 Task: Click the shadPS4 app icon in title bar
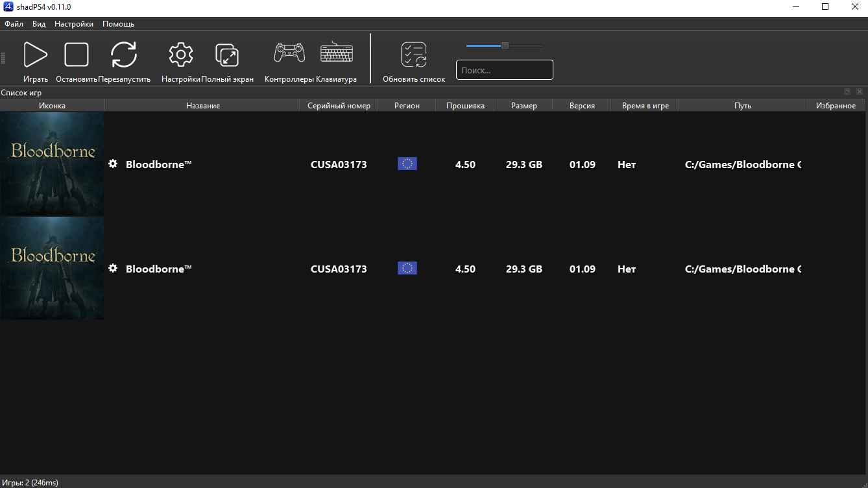tap(8, 6)
